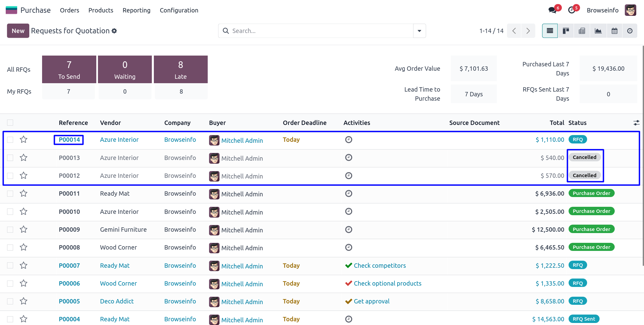The height and width of the screenshot is (325, 644).
Task: Open the Configuration menu
Action: [x=179, y=10]
